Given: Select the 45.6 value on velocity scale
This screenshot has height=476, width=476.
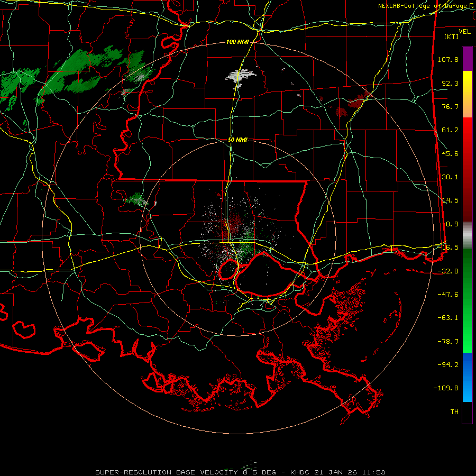Looking at the screenshot, I should pyautogui.click(x=450, y=153).
